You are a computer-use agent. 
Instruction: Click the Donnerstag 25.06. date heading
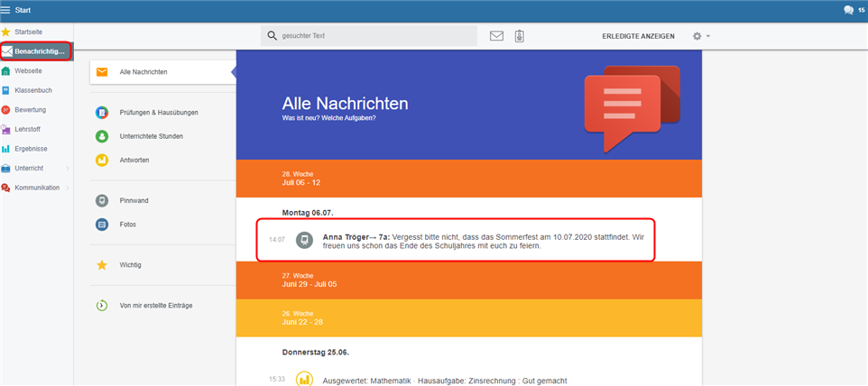coord(316,352)
